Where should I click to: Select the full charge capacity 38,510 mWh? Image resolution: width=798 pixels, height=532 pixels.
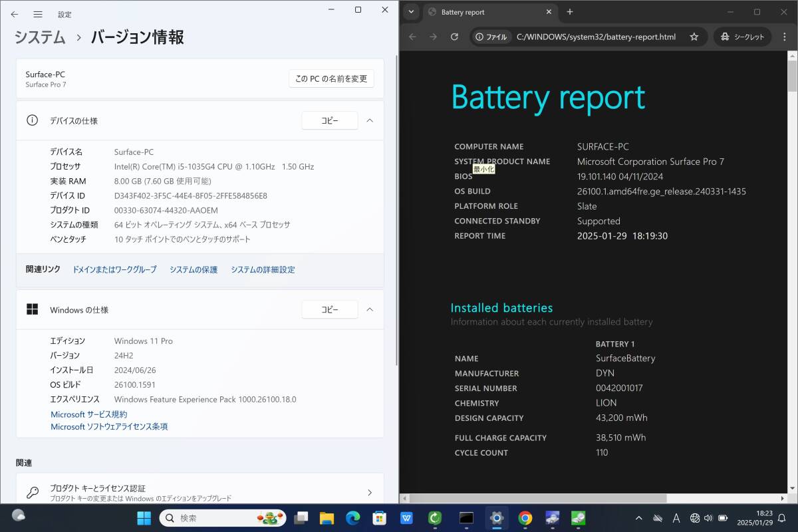coord(620,438)
